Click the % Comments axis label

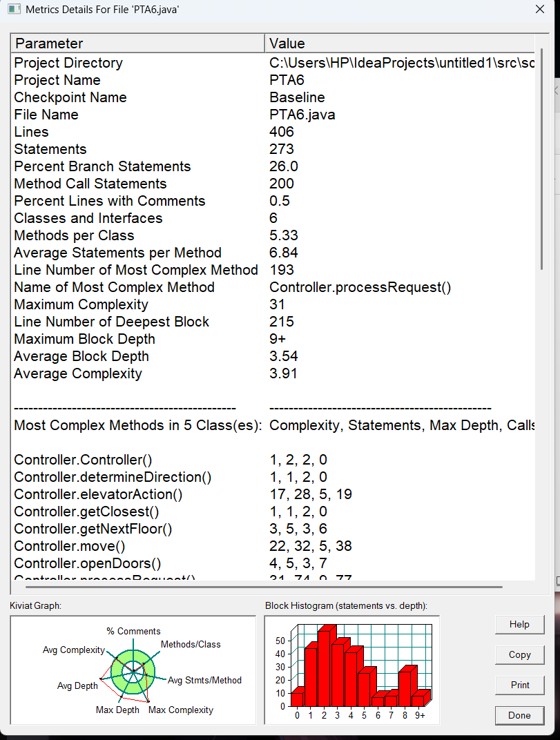click(134, 631)
